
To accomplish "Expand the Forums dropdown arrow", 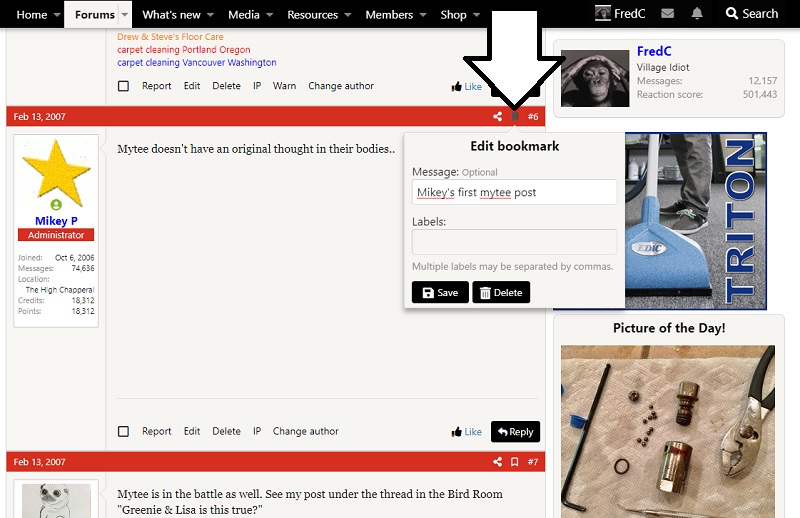I will click(125, 15).
